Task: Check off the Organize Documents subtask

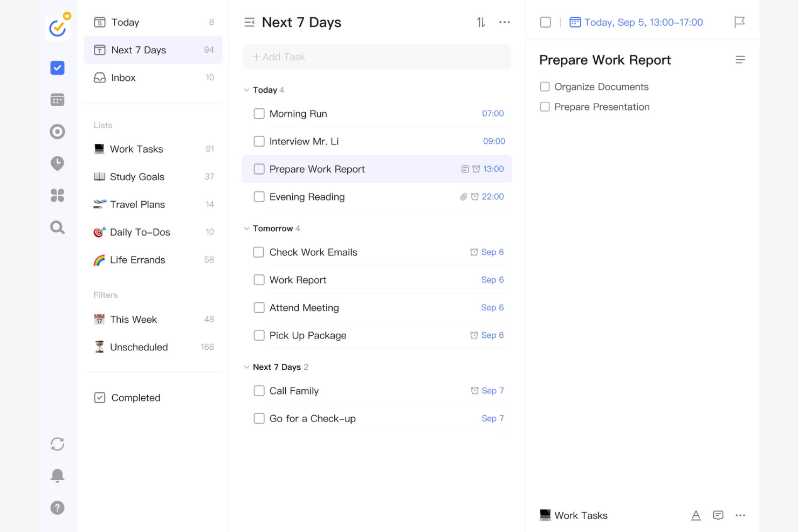Action: [545, 86]
